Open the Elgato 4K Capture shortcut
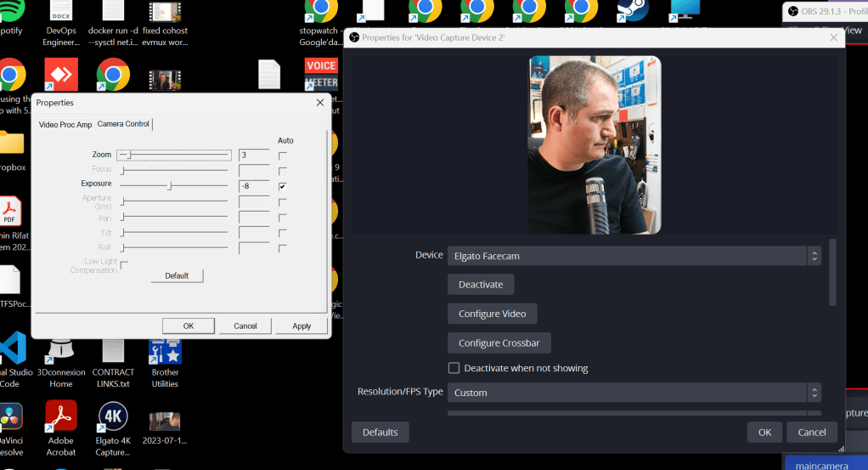The height and width of the screenshot is (470, 868). pos(113,416)
